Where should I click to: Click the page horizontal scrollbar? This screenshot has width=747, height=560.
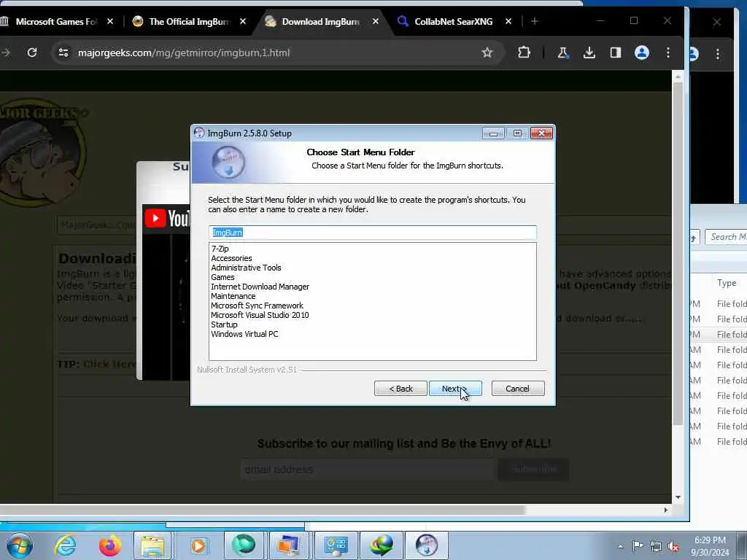pyautogui.click(x=262, y=510)
